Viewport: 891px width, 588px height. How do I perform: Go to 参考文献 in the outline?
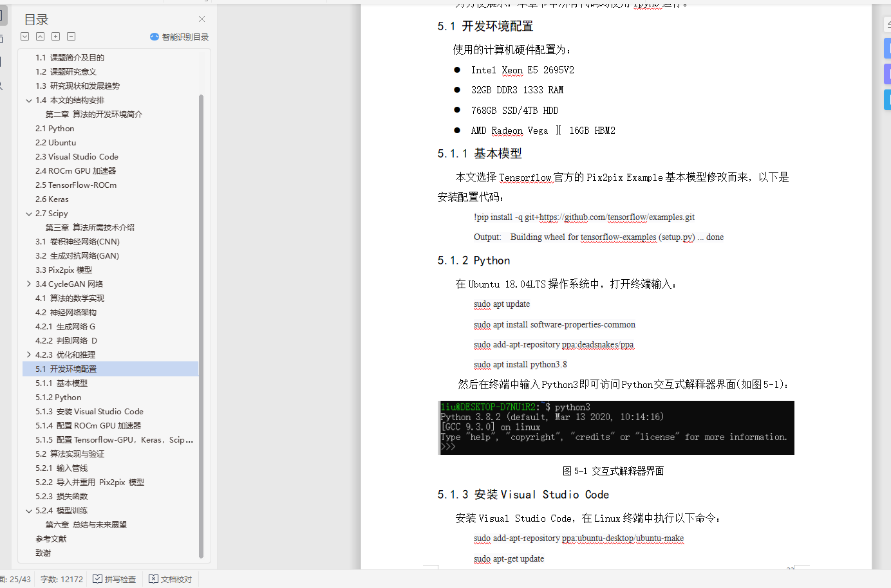(x=51, y=539)
